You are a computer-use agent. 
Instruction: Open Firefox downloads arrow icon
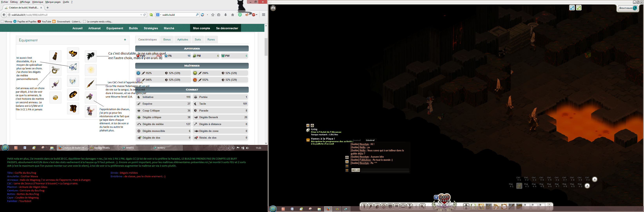(x=226, y=15)
